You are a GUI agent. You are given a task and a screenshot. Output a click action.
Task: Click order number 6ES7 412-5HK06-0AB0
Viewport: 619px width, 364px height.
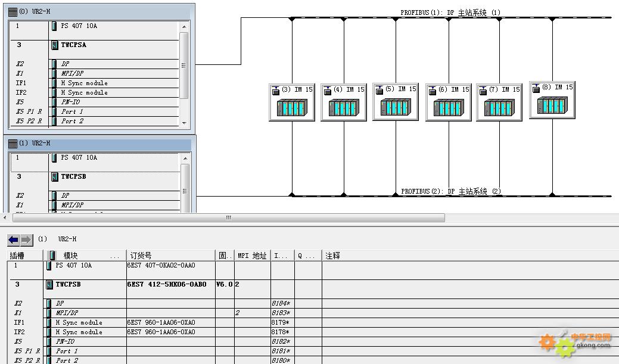tap(167, 284)
